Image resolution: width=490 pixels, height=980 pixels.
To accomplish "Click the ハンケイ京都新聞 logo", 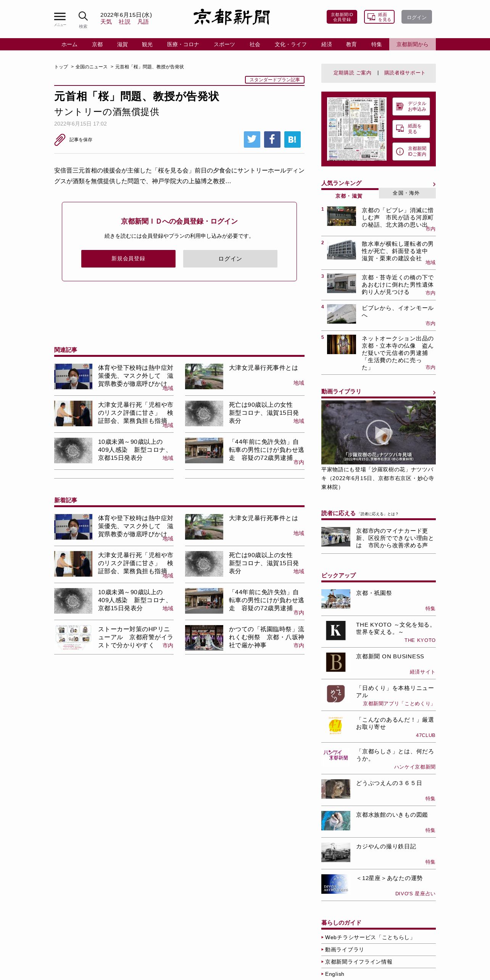I will point(335,755).
